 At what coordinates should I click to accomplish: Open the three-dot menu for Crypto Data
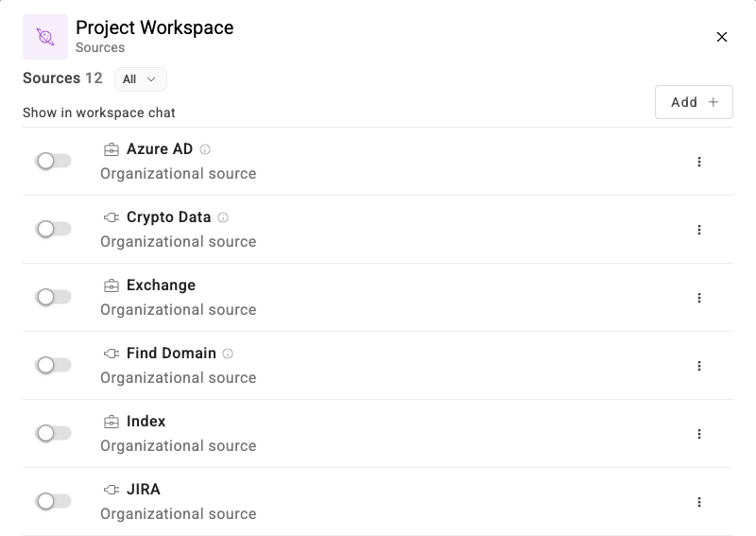699,230
